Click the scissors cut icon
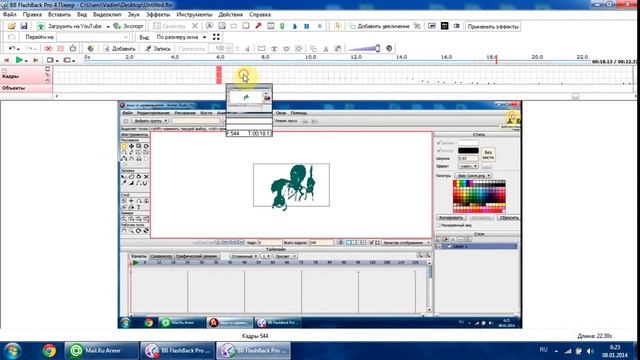 pyautogui.click(x=326, y=49)
